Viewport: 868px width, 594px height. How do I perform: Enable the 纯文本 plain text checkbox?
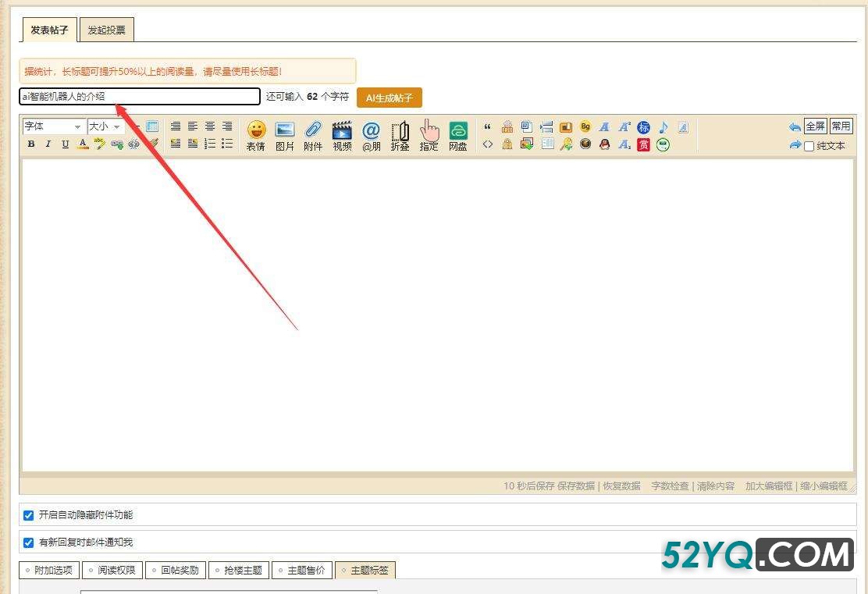(809, 146)
